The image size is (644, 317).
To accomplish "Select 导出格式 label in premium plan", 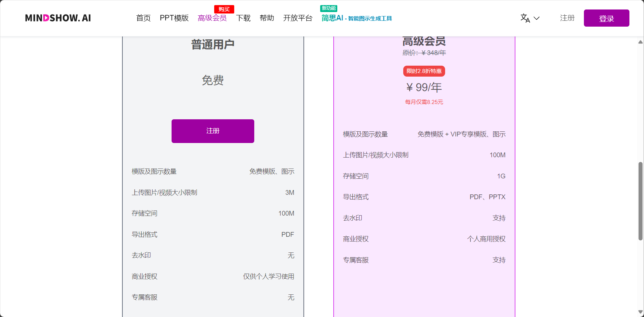I will tap(356, 197).
